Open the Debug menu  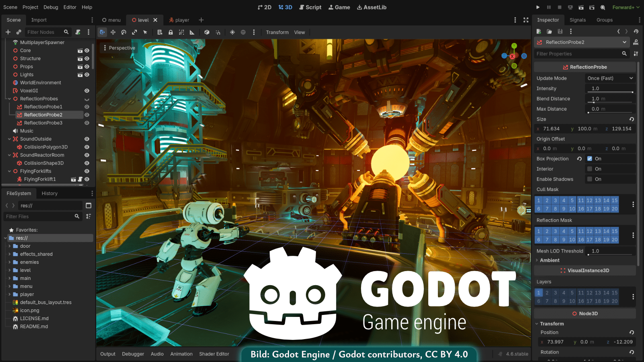click(x=51, y=7)
